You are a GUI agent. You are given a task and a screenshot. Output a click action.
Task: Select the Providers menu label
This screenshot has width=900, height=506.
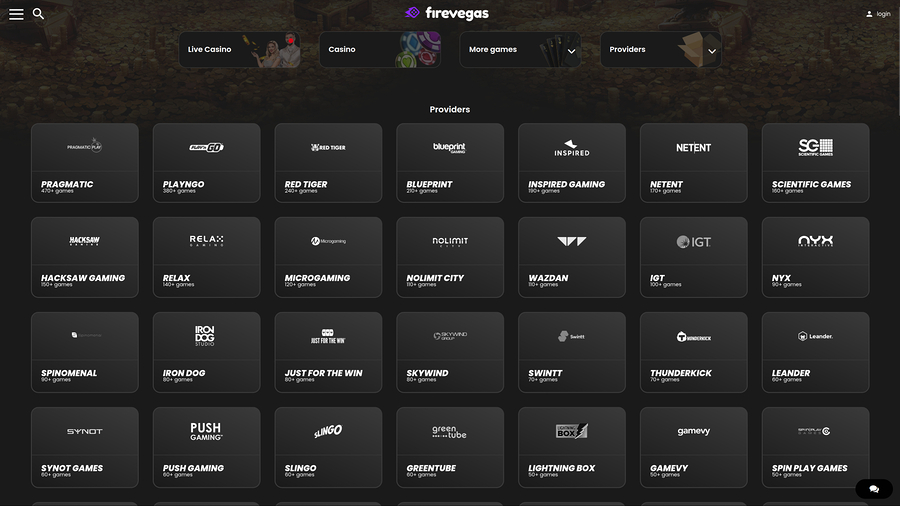(x=627, y=49)
